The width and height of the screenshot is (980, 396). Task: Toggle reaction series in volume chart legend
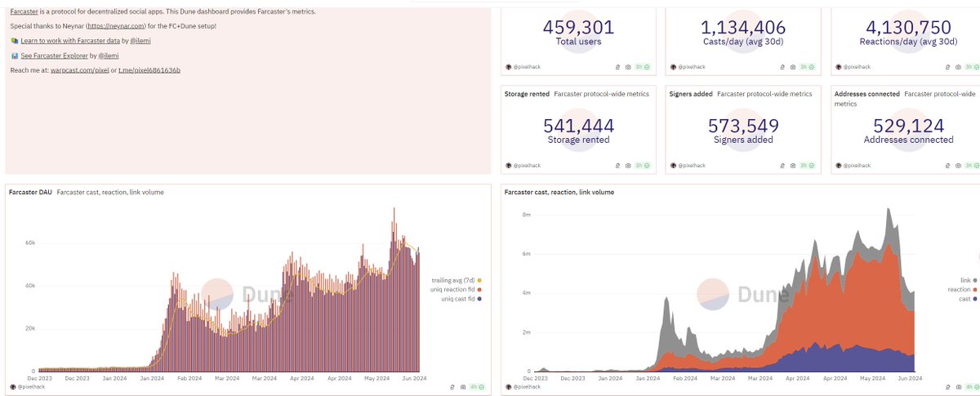[962, 290]
